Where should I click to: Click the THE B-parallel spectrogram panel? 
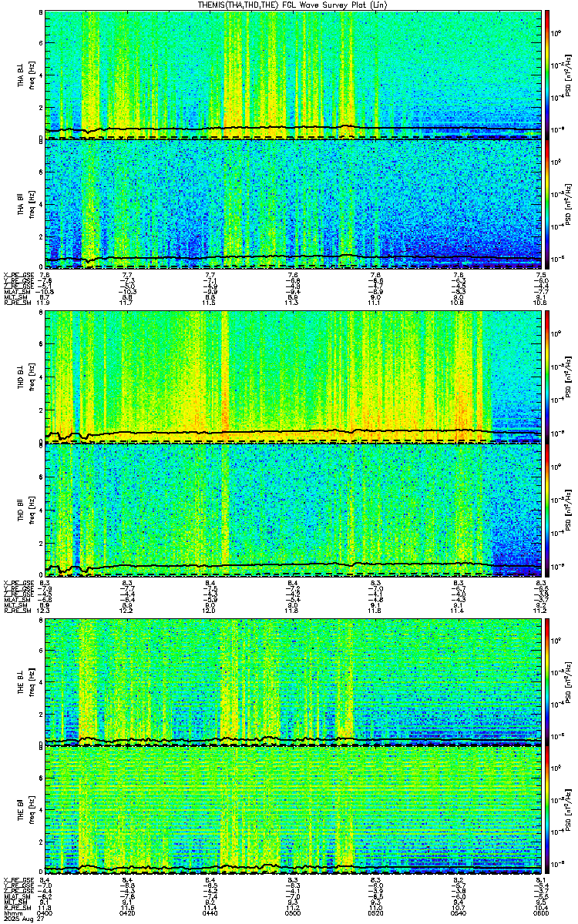coord(293,811)
